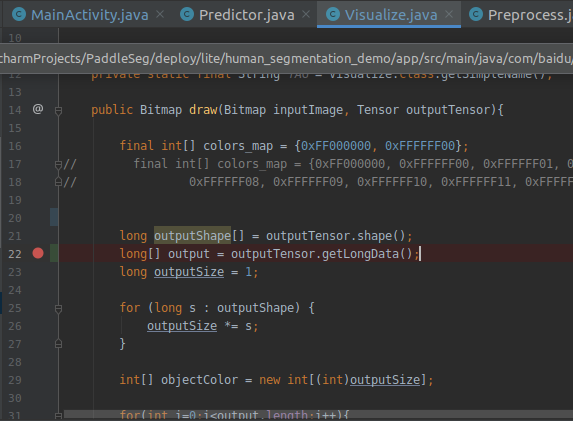
Task: Close the Visualize.java tab
Action: click(x=449, y=15)
